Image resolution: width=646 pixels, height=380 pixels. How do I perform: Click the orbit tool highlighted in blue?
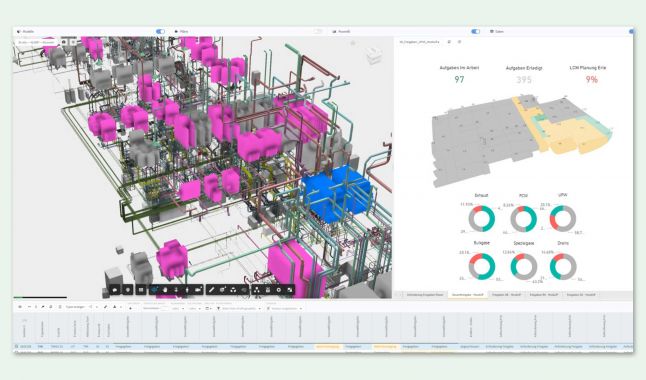click(x=154, y=290)
